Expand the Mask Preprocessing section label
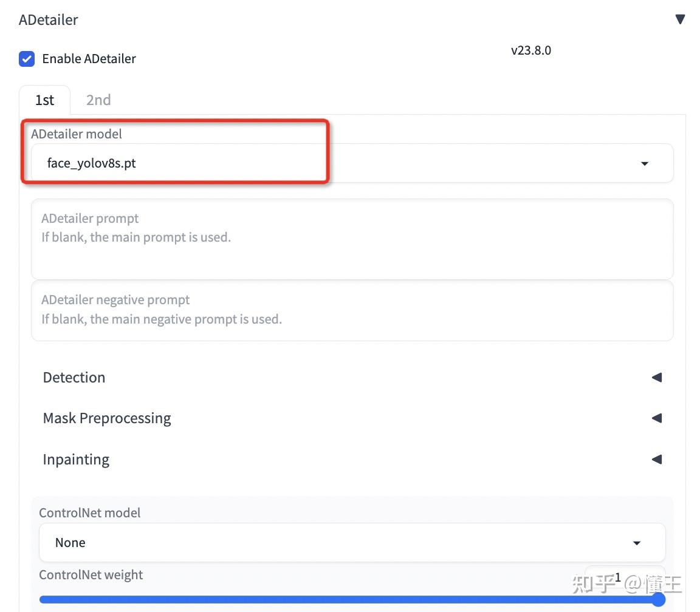The height and width of the screenshot is (612, 700). pyautogui.click(x=107, y=418)
